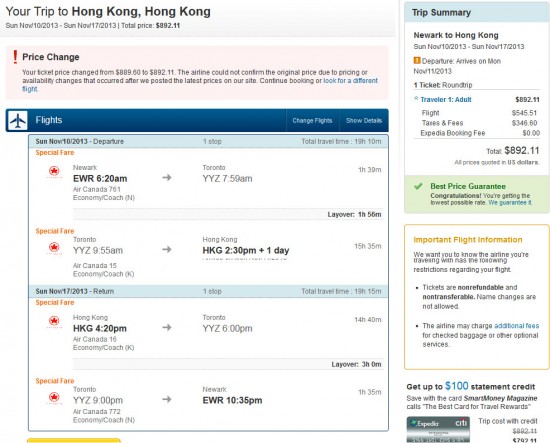
Task: Click the 14h 40m flight duration
Action: [x=368, y=320]
